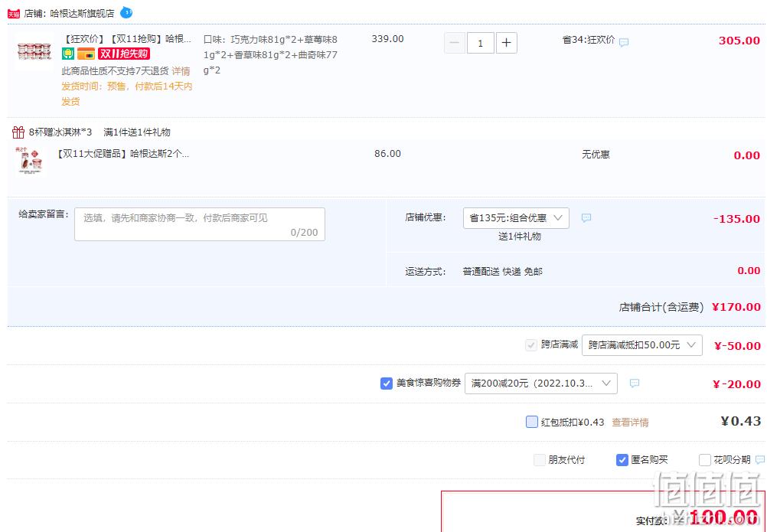The width and height of the screenshot is (767, 532).
Task: Expand the 跨店满减抵扣50.00元 dropdown
Action: [641, 345]
